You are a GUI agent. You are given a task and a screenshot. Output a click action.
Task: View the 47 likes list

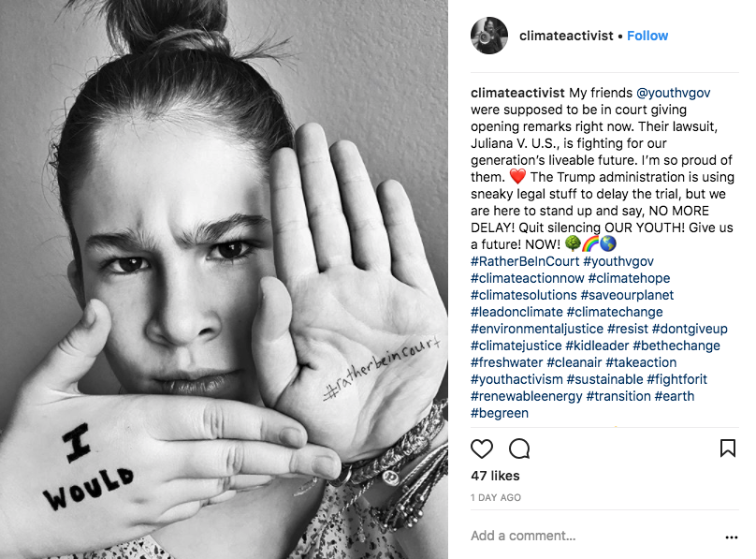tap(495, 476)
